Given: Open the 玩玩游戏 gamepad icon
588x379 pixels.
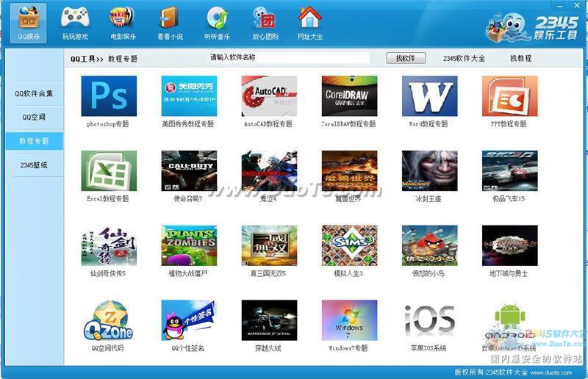Looking at the screenshot, I should pyautogui.click(x=75, y=18).
